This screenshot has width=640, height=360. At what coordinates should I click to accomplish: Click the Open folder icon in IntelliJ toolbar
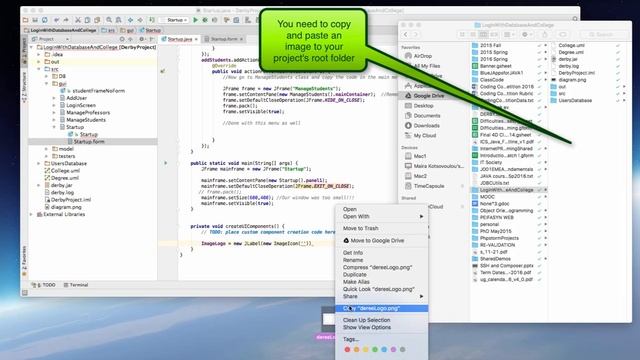tap(26, 20)
